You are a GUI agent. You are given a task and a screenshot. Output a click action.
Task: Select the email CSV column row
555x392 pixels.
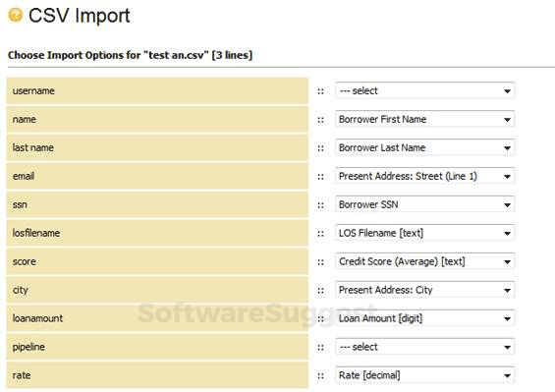[157, 176]
